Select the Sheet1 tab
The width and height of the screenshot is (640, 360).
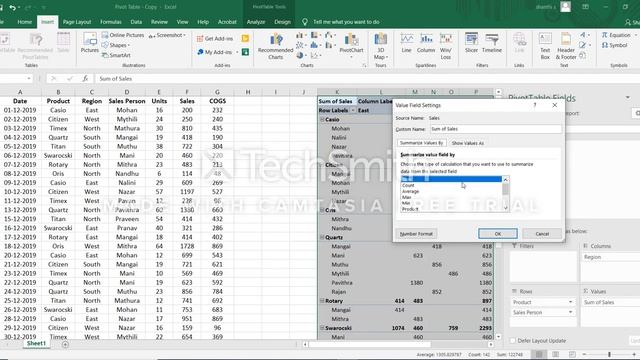point(36,344)
